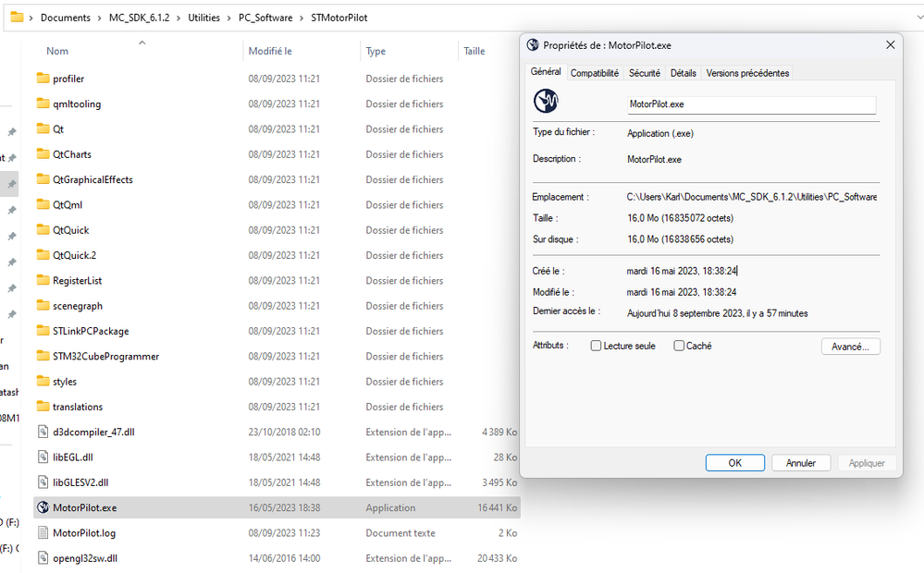Click the styles folder icon
The width and height of the screenshot is (924, 573).
pyautogui.click(x=43, y=382)
